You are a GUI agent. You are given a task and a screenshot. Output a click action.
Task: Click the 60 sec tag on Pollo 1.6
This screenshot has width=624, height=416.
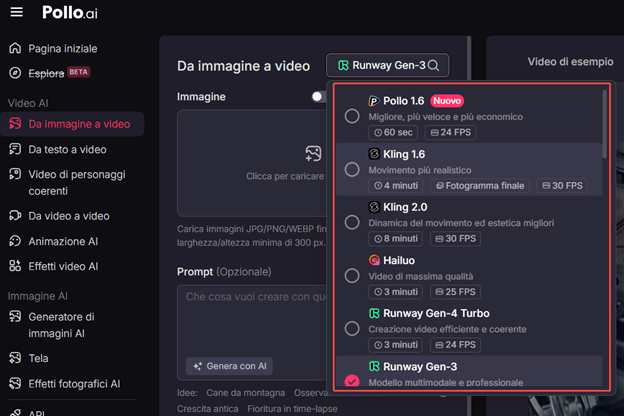tap(393, 133)
